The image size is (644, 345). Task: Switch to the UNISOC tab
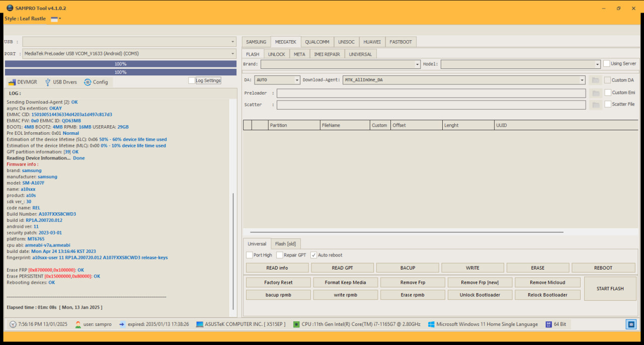pos(346,42)
